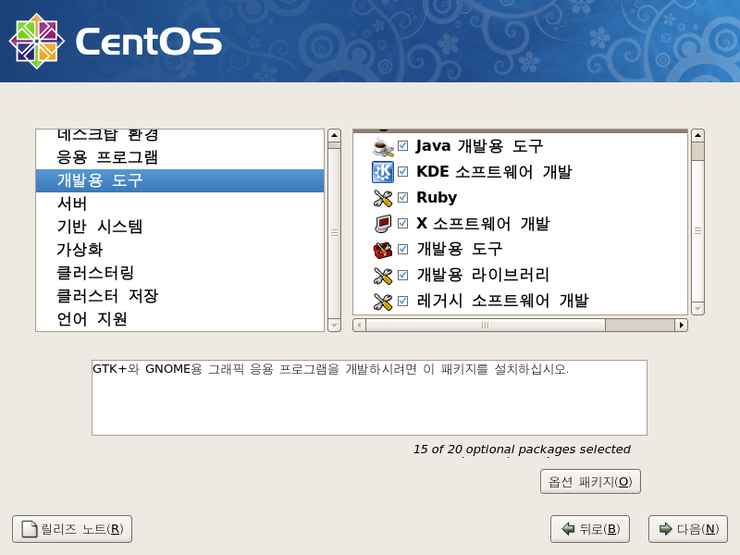Click package list scroll down arrow
This screenshot has height=555, width=740.
click(x=698, y=309)
